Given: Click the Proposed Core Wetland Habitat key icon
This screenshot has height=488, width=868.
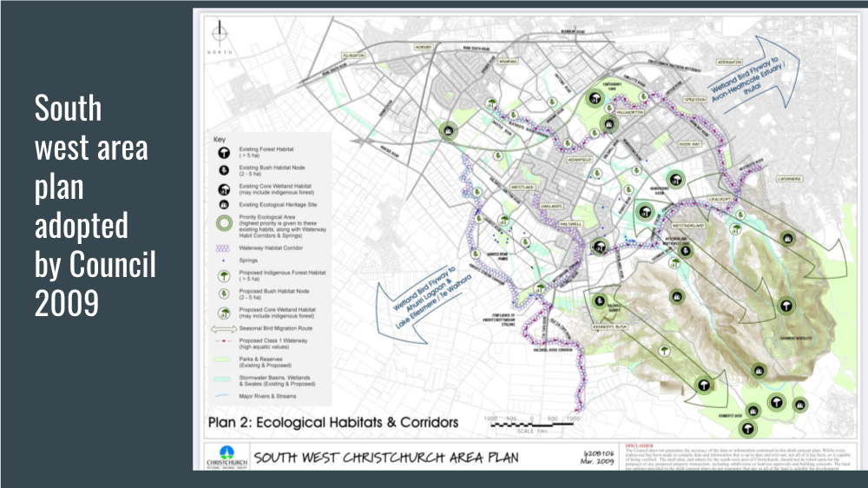Looking at the screenshot, I should [x=224, y=313].
